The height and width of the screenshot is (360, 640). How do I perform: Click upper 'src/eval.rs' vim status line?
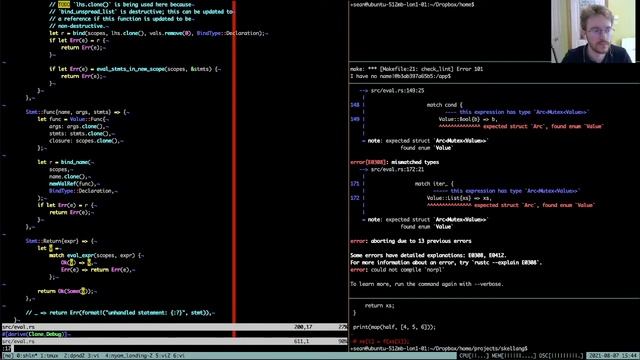click(x=174, y=327)
